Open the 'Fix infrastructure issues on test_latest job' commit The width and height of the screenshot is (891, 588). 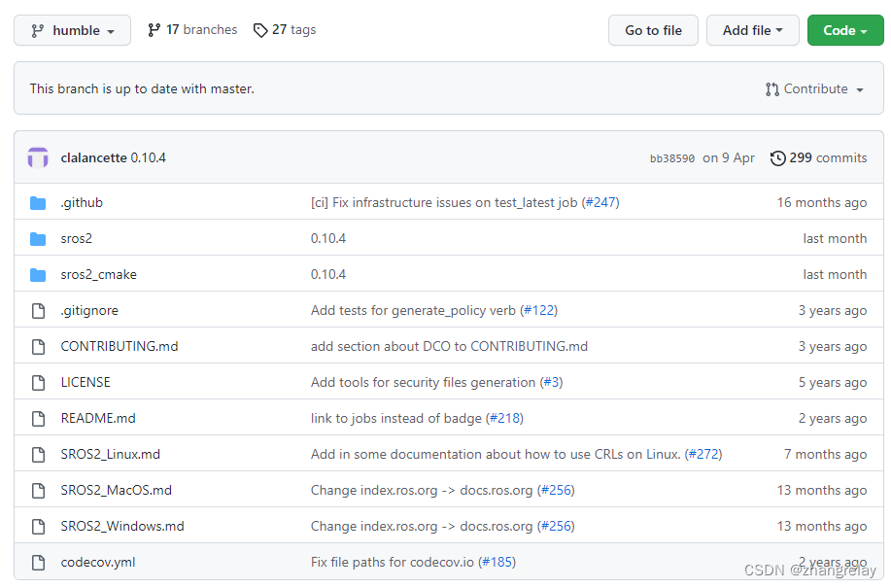coord(444,203)
